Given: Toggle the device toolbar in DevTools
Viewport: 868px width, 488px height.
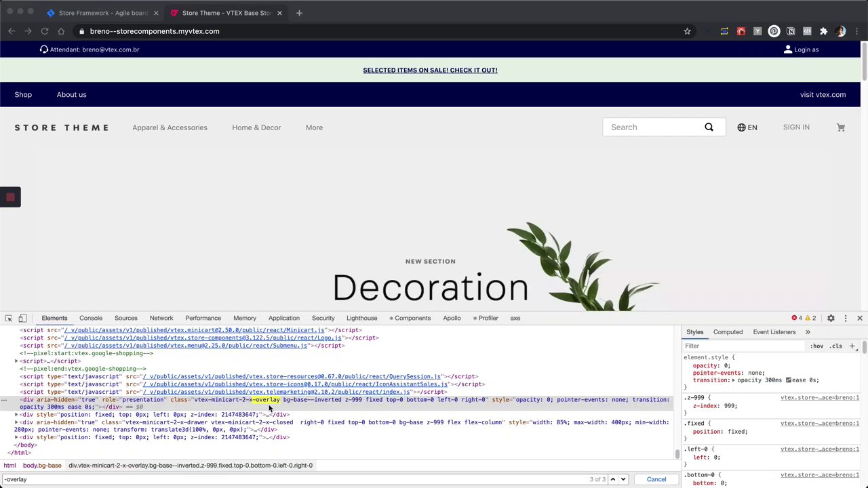Looking at the screenshot, I should 22,318.
